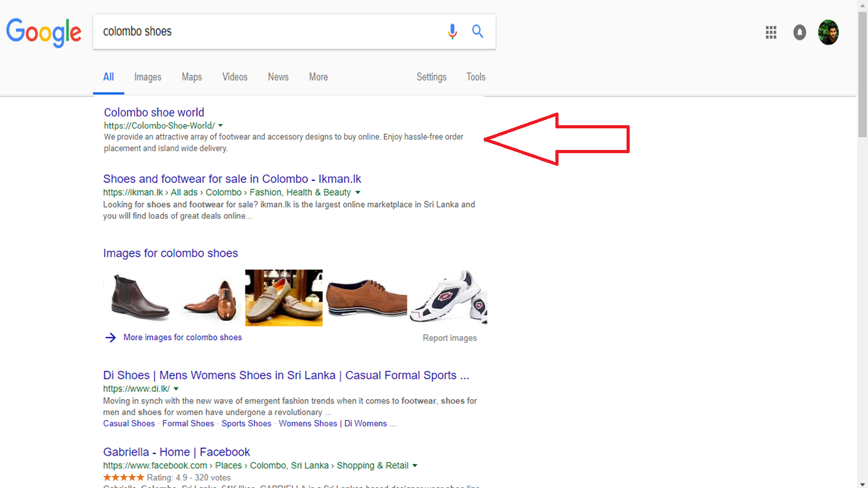Open the Google apps grid
Screen dimensions: 868x488
tap(771, 32)
